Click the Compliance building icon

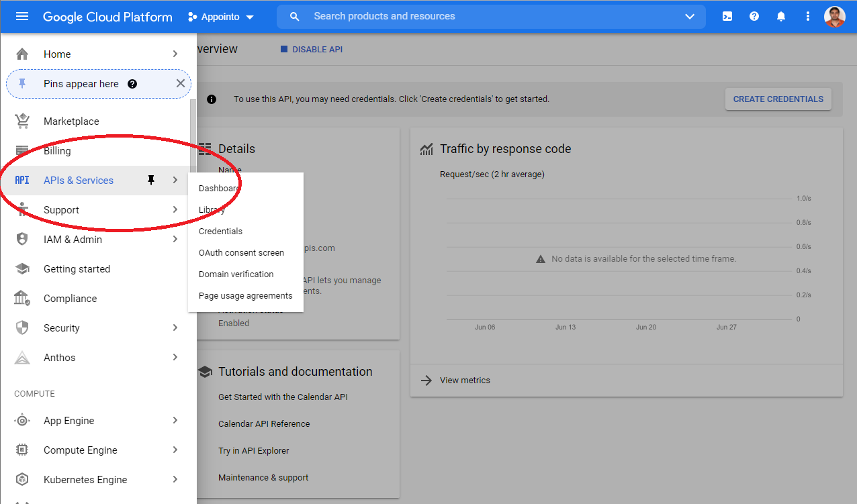(22, 299)
